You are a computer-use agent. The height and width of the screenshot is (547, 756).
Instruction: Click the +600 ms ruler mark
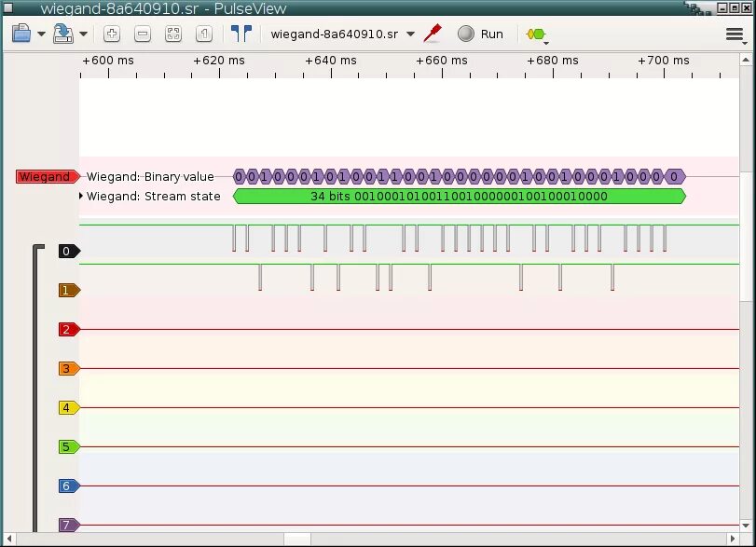[108, 61]
